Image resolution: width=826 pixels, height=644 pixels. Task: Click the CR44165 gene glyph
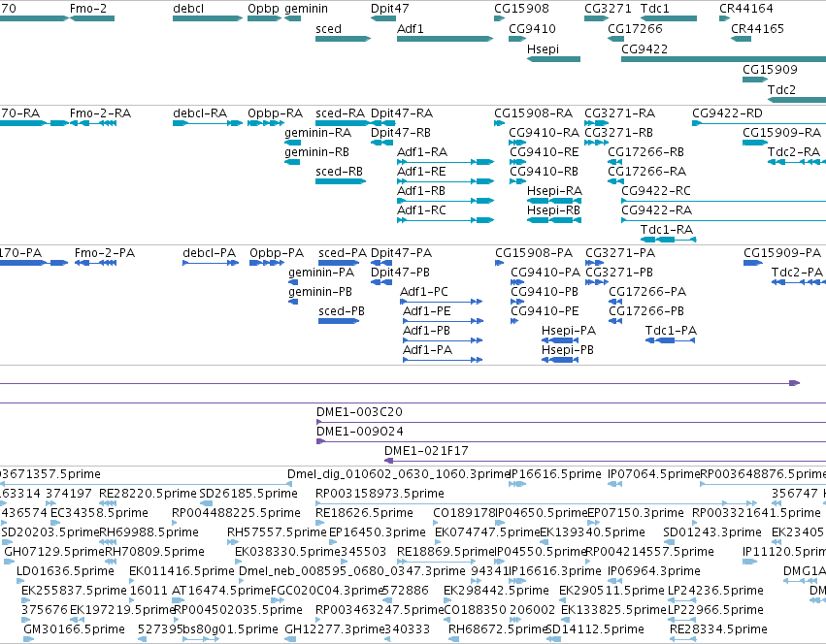point(742,39)
